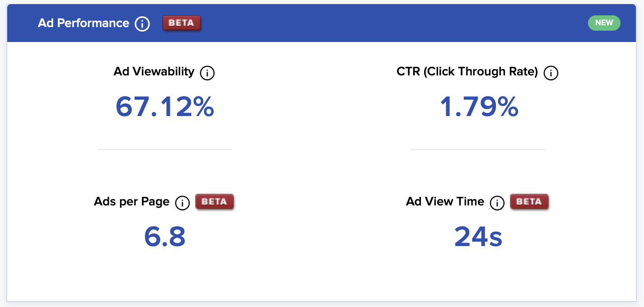Image resolution: width=644 pixels, height=307 pixels.
Task: Click the 6.8 ads per page value
Action: click(x=165, y=237)
